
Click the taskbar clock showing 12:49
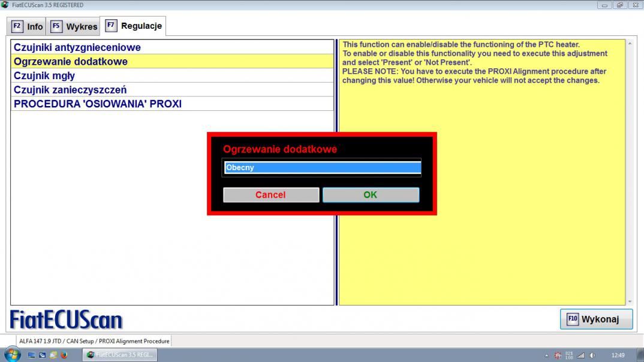tap(618, 355)
